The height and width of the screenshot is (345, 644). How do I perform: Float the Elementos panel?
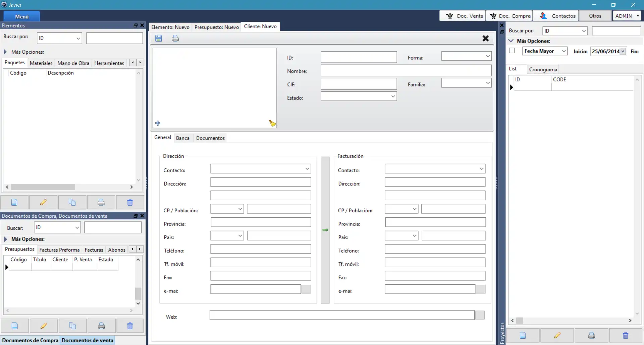(x=136, y=25)
